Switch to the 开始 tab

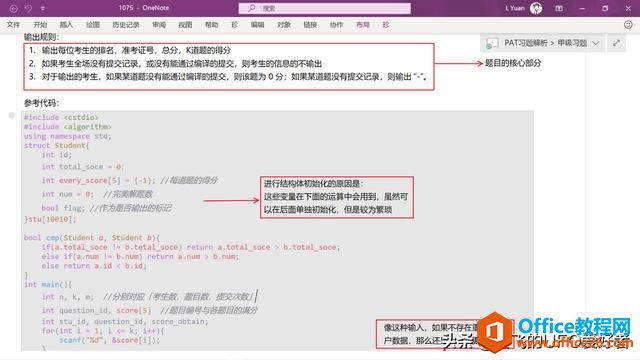click(40, 25)
